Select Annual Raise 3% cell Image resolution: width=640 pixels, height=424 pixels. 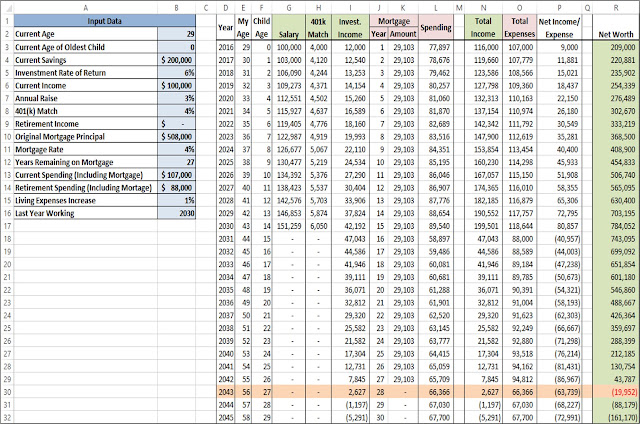coord(176,98)
